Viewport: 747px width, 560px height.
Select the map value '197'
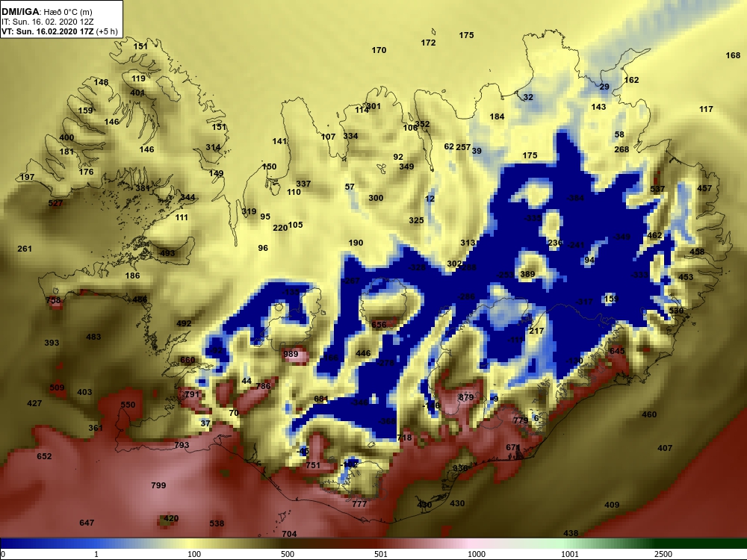click(x=28, y=177)
